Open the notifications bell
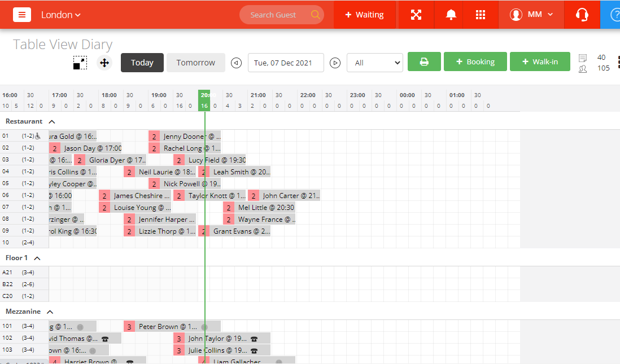The width and height of the screenshot is (620, 364). 451,15
